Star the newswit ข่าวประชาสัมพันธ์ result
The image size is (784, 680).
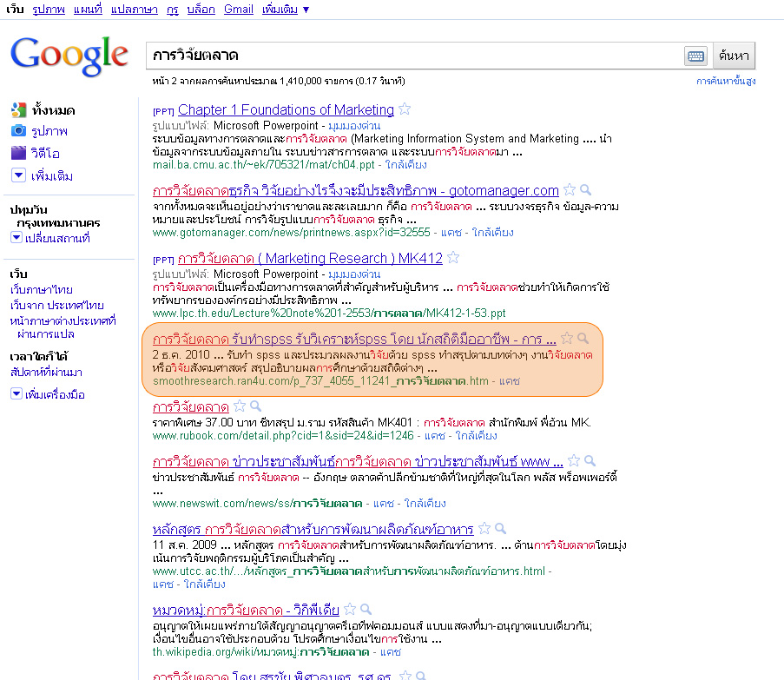[x=574, y=460]
